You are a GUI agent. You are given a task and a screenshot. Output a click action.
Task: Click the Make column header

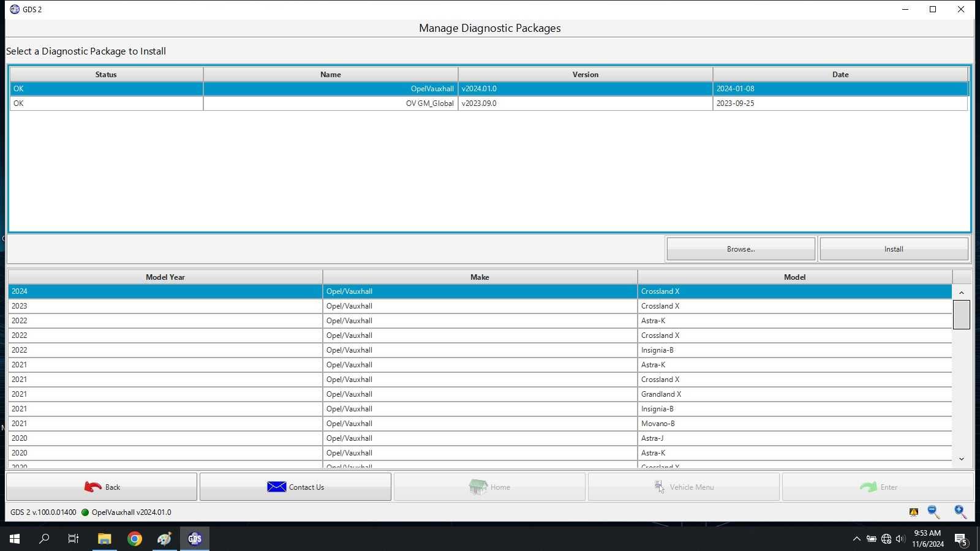coord(480,277)
